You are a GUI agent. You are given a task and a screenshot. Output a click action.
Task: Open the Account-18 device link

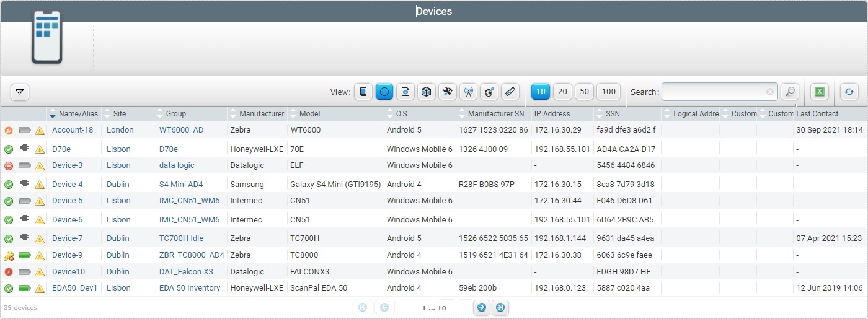tap(73, 130)
